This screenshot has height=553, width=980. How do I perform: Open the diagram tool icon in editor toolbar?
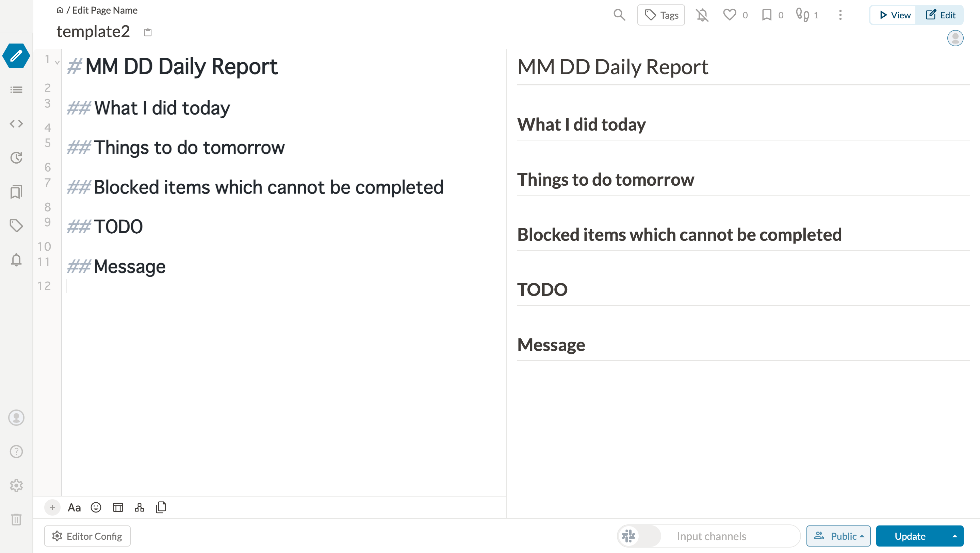[x=140, y=507]
